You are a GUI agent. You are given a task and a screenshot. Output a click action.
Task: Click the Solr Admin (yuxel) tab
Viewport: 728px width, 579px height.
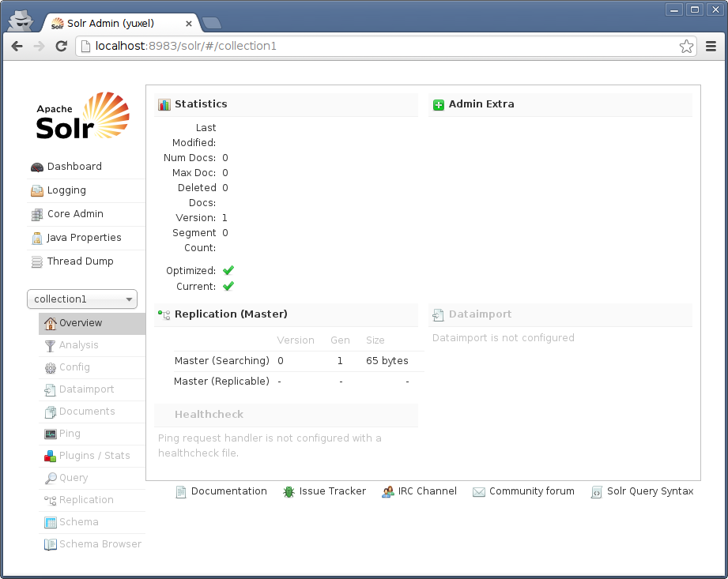(x=122, y=23)
